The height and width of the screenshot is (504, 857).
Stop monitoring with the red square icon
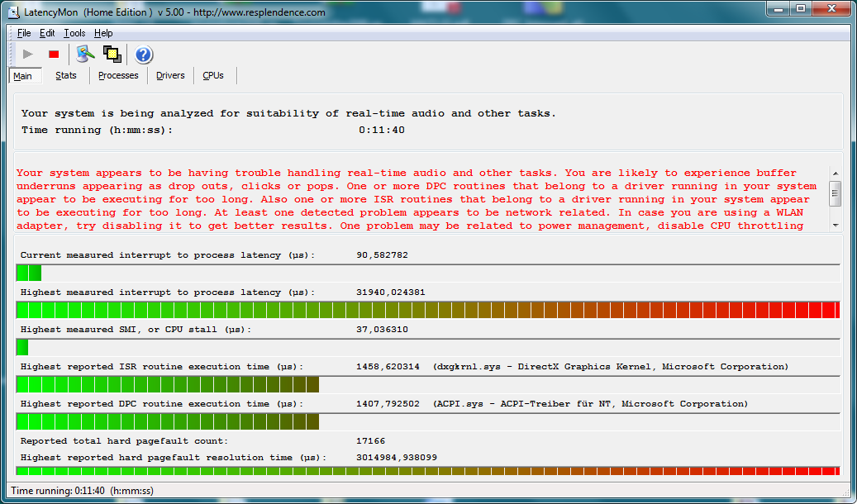coord(54,54)
